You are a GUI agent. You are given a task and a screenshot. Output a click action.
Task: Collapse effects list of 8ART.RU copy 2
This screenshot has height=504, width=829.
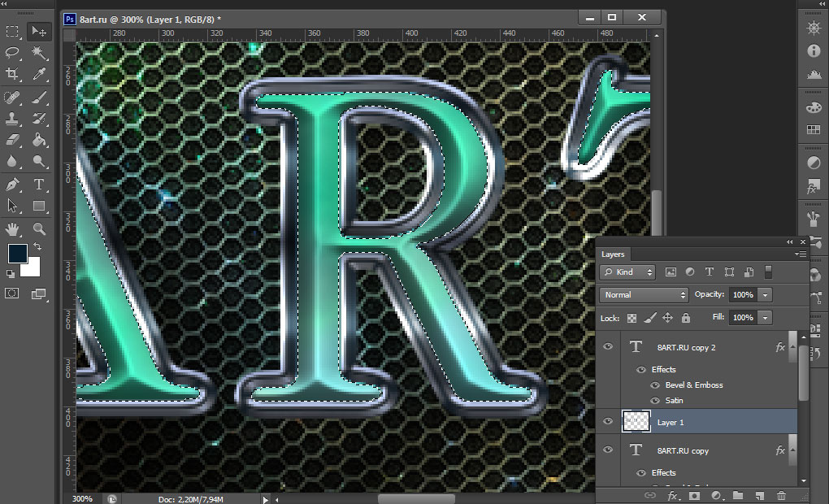point(792,346)
